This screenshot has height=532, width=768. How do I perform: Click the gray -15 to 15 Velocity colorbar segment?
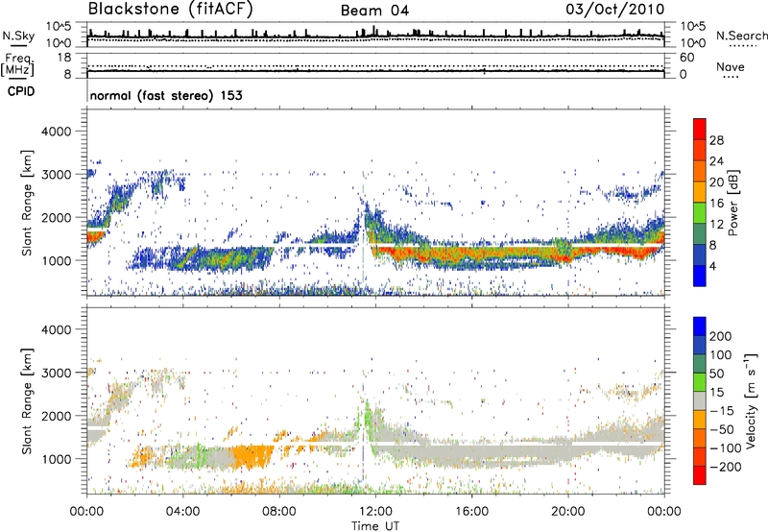[700, 400]
